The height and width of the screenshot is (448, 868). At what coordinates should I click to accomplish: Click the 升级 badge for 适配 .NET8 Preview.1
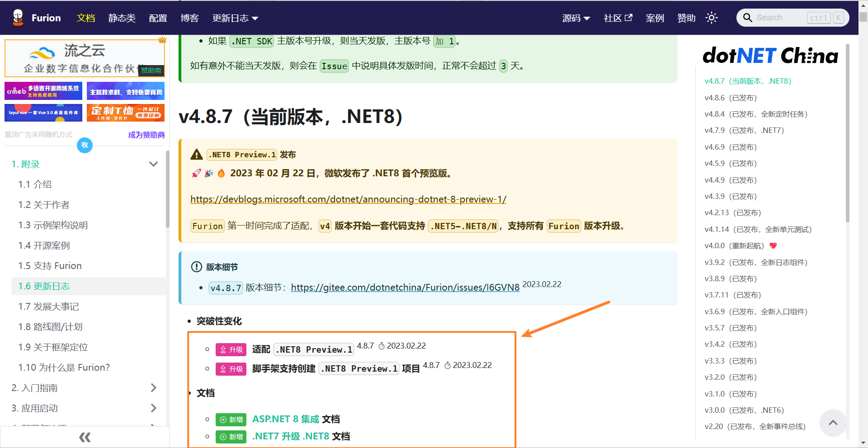(x=231, y=349)
